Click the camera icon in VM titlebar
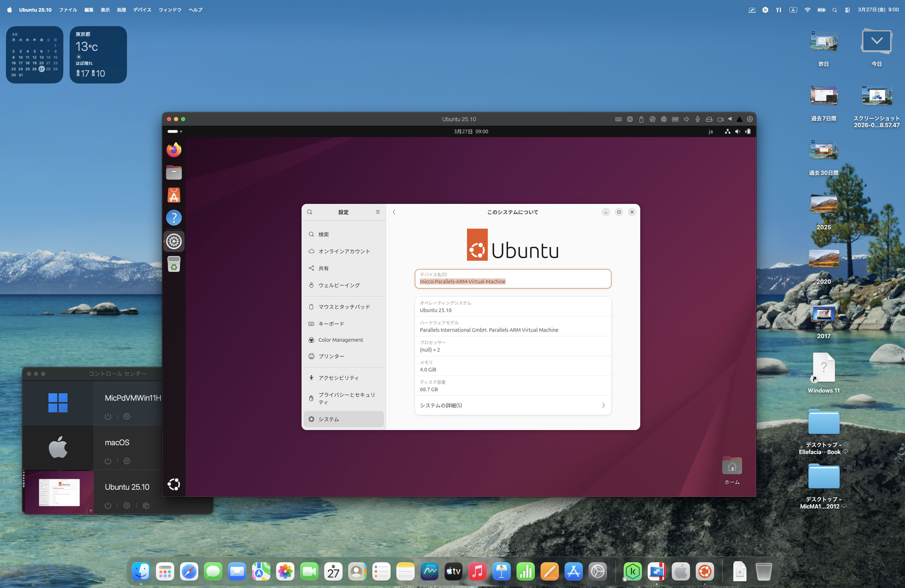The width and height of the screenshot is (905, 588). click(720, 119)
